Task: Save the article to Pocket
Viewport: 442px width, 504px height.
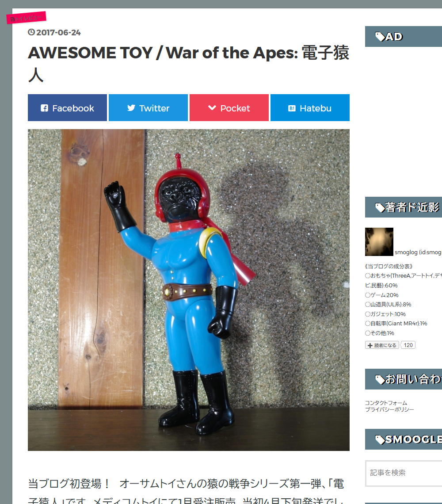Action: pos(229,108)
